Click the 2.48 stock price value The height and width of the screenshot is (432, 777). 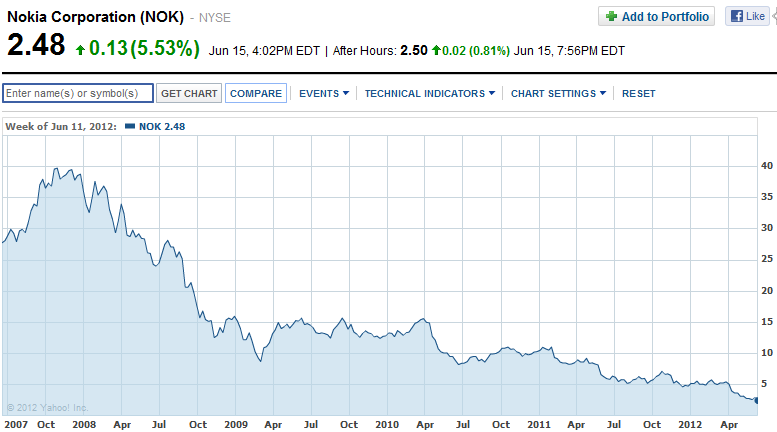coord(36,45)
